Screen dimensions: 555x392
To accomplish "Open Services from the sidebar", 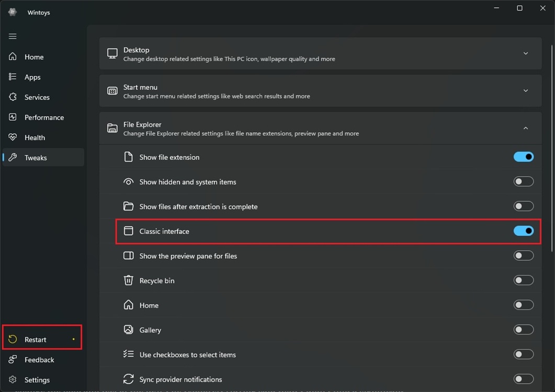I will click(x=13, y=97).
